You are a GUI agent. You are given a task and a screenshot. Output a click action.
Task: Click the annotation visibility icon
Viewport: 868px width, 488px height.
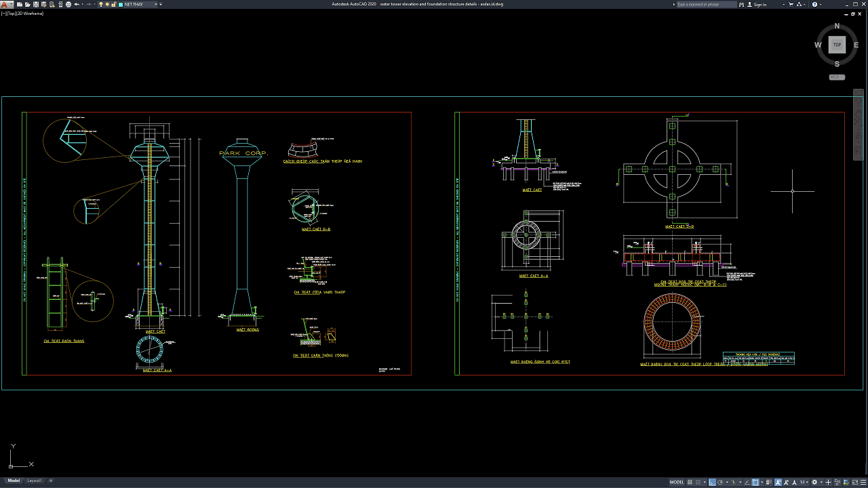(778, 483)
